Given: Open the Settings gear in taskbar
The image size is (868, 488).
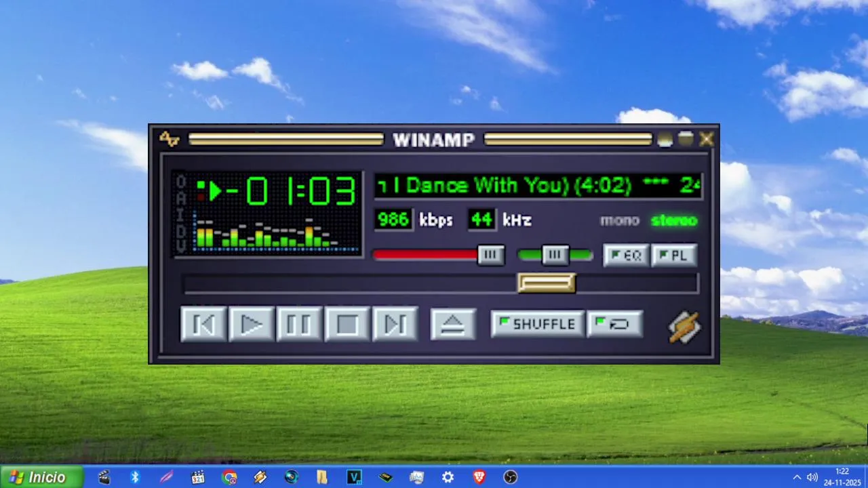Looking at the screenshot, I should (x=448, y=477).
